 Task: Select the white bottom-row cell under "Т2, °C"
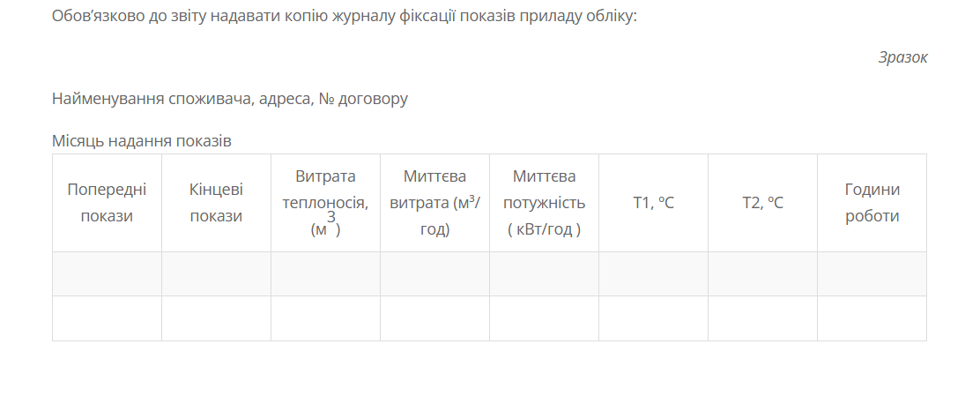[x=762, y=318]
